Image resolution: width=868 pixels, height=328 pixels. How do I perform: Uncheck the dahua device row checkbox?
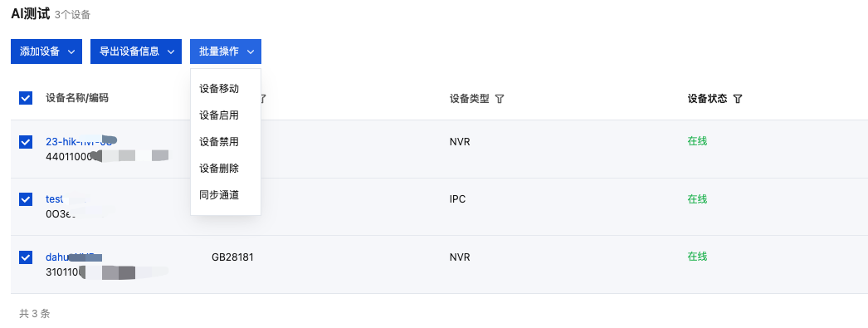(26, 257)
